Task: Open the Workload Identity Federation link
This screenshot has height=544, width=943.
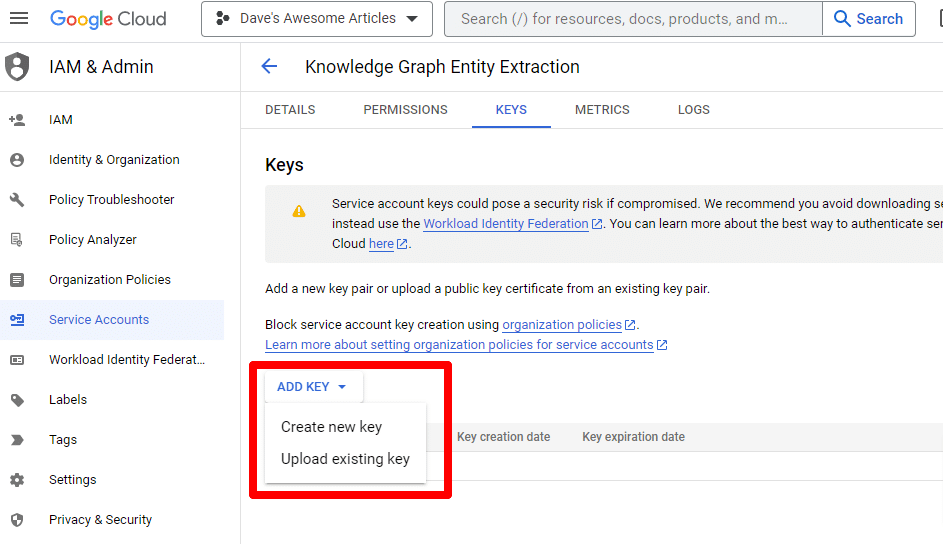Action: click(506, 224)
